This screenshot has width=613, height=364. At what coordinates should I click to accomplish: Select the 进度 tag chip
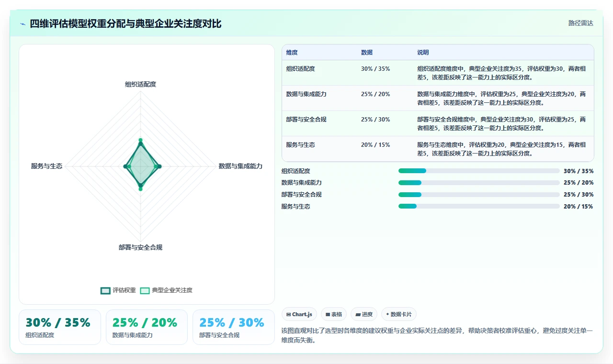pos(364,314)
